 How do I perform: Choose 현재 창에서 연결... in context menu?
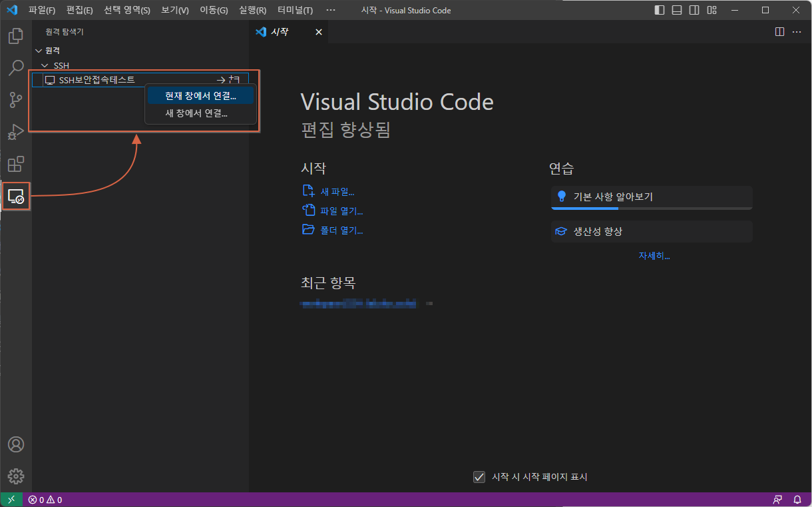coord(200,96)
